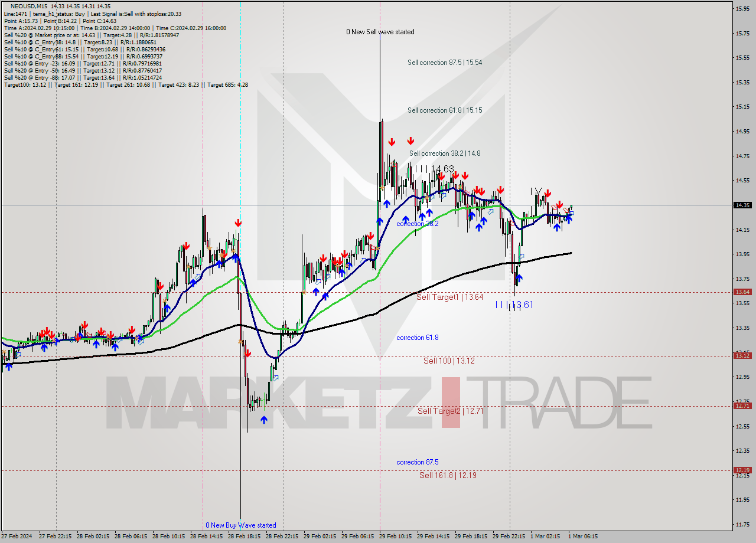This screenshot has width=756, height=543.
Task: Click the 'Entry -23: 16.09' line
Action: pos(83,63)
